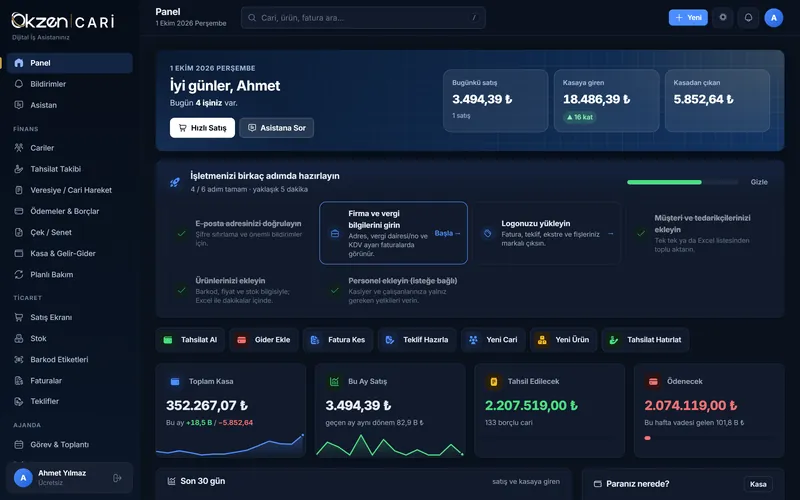
Task: Open Satış Ekranı in the sidebar
Action: [70, 317]
